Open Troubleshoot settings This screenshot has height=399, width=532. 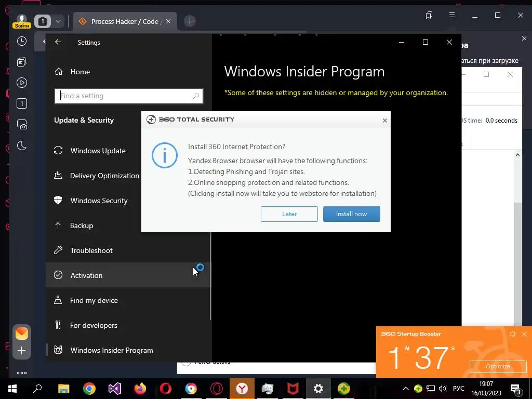(128, 250)
